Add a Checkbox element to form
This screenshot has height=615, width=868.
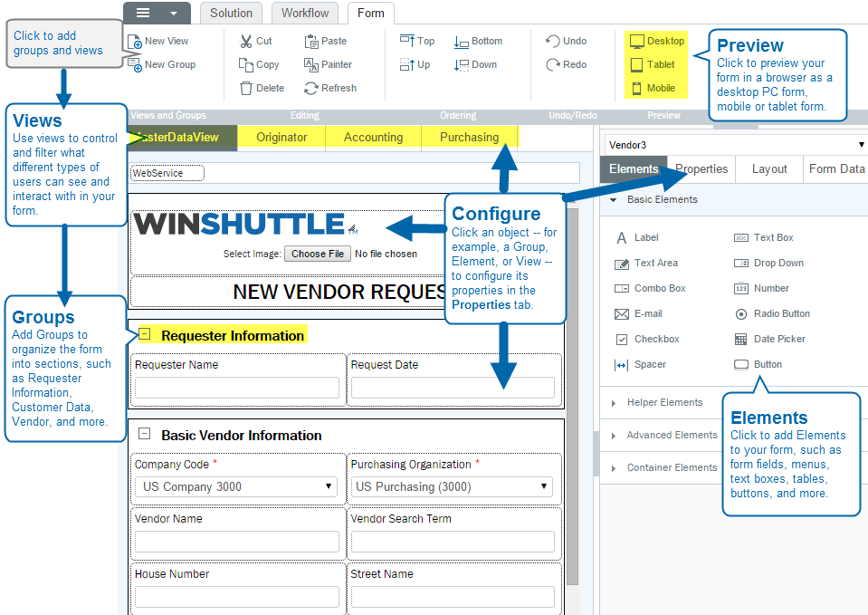point(622,339)
